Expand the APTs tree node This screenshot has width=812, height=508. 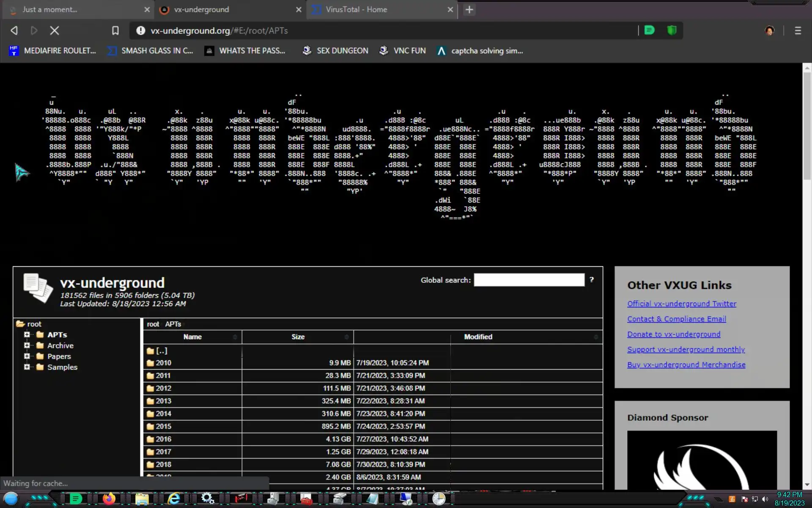point(27,334)
